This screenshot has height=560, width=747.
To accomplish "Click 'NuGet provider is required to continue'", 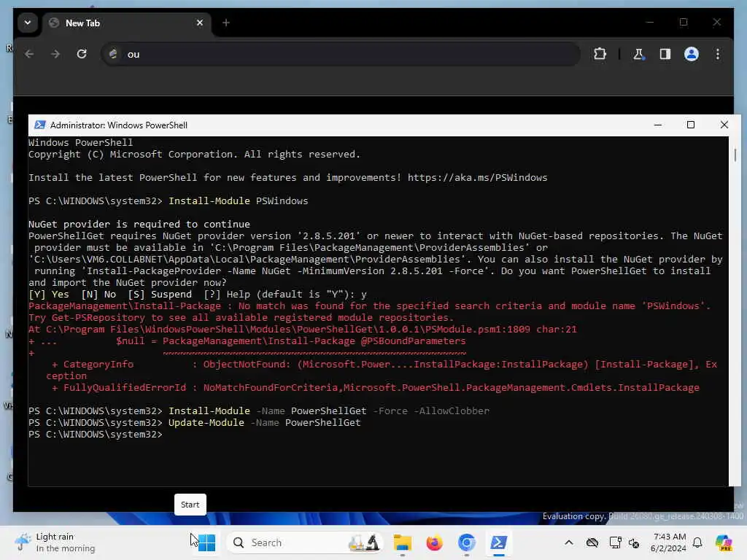I will 139,225.
